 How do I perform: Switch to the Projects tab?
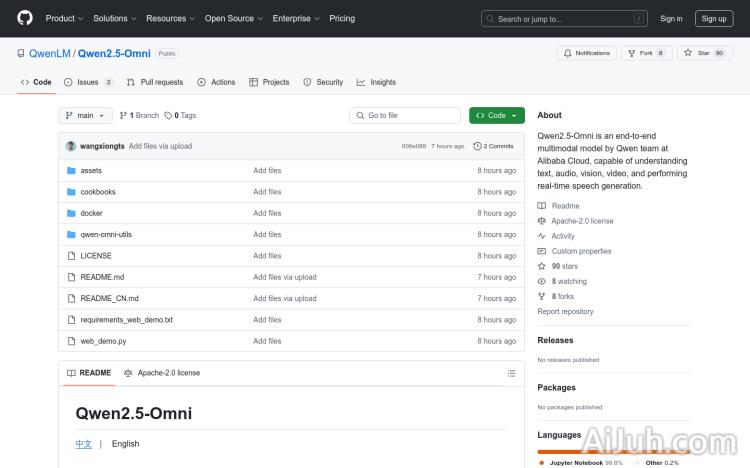[x=269, y=82]
